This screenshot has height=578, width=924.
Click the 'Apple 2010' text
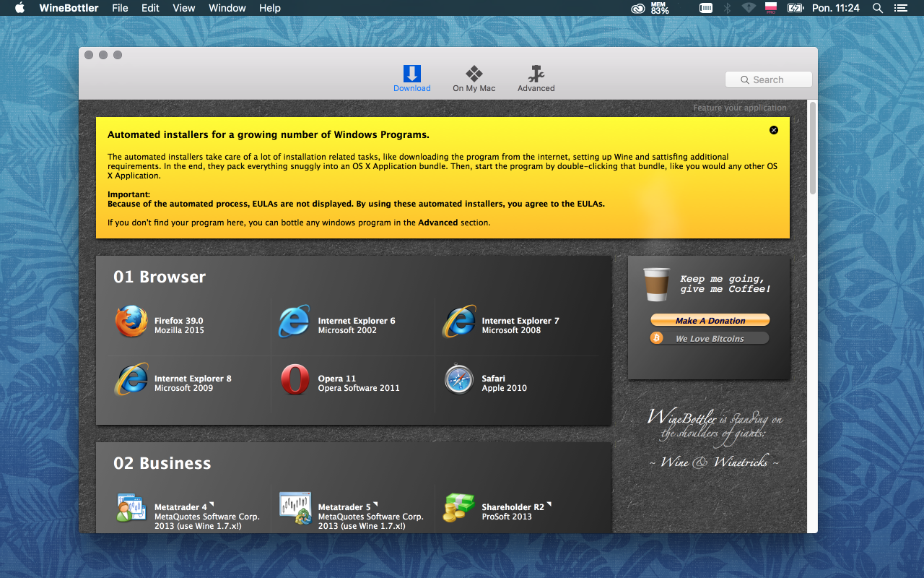pyautogui.click(x=505, y=388)
